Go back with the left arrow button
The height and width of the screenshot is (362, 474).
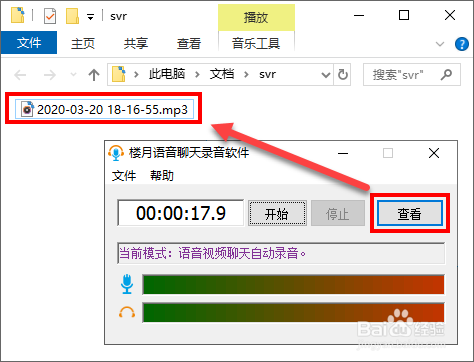tap(20, 75)
